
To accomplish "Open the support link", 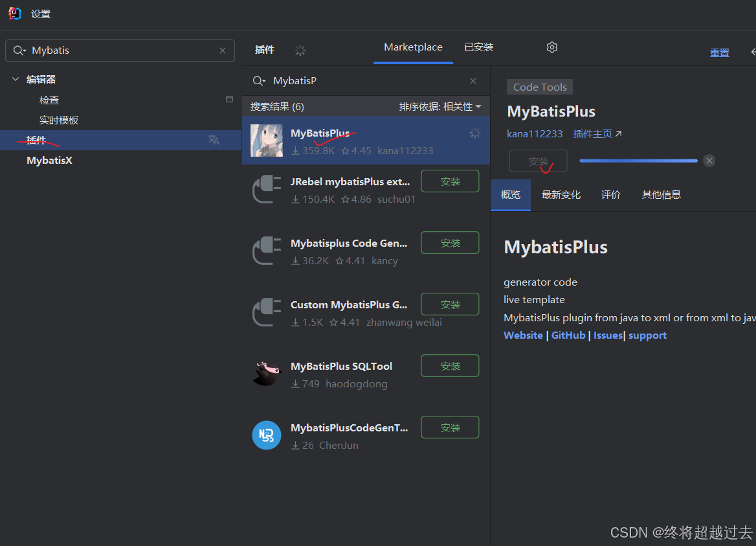I will 647,336.
